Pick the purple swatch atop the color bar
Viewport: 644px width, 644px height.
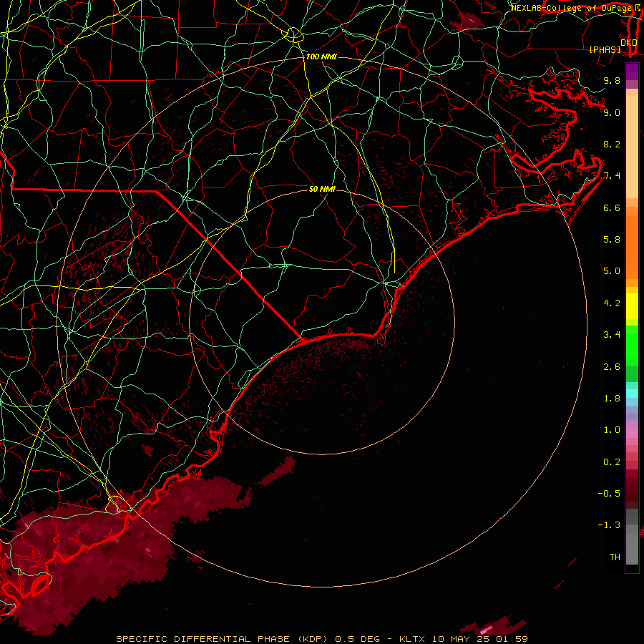tap(632, 72)
